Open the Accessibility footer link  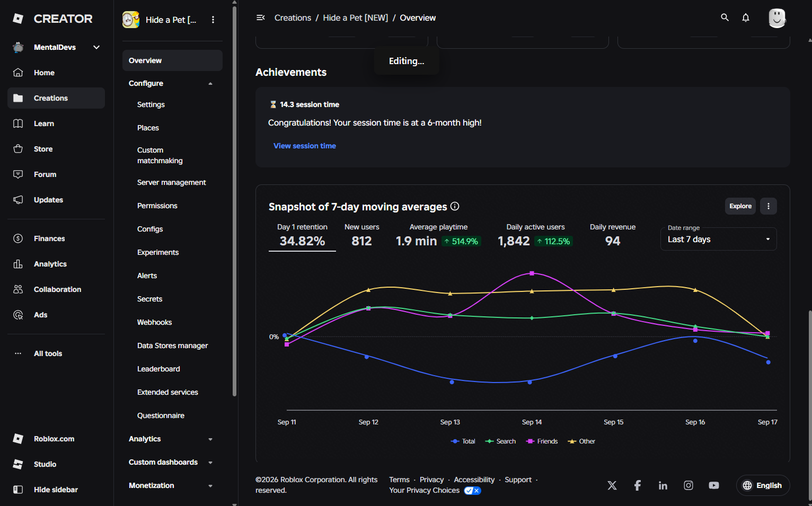(x=474, y=480)
